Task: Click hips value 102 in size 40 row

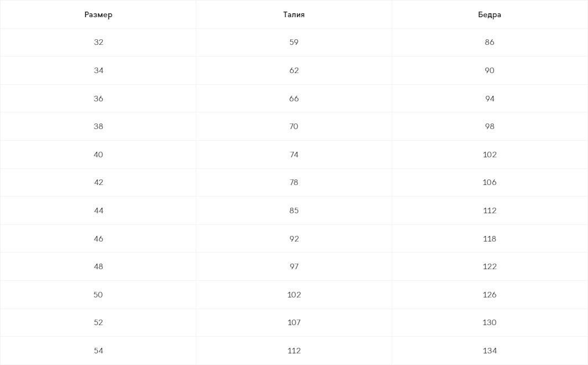Action: pos(490,155)
